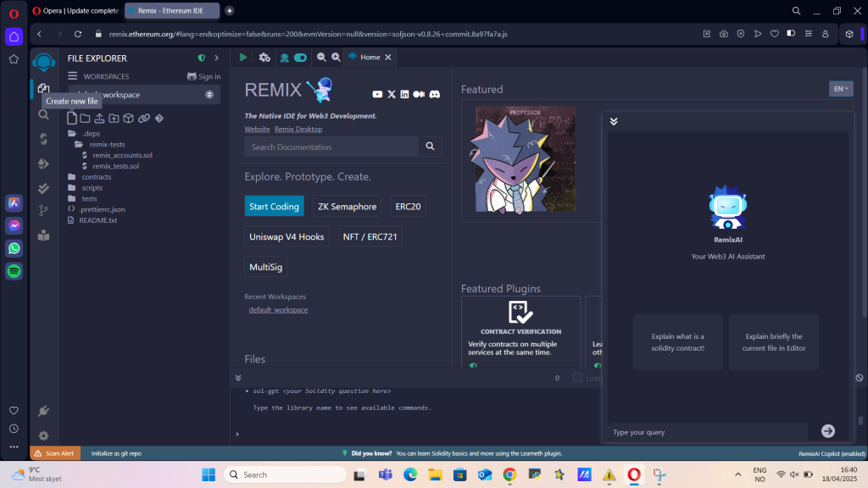Open default_workspace recent workspace link
The width and height of the screenshot is (868, 488).
point(278,310)
